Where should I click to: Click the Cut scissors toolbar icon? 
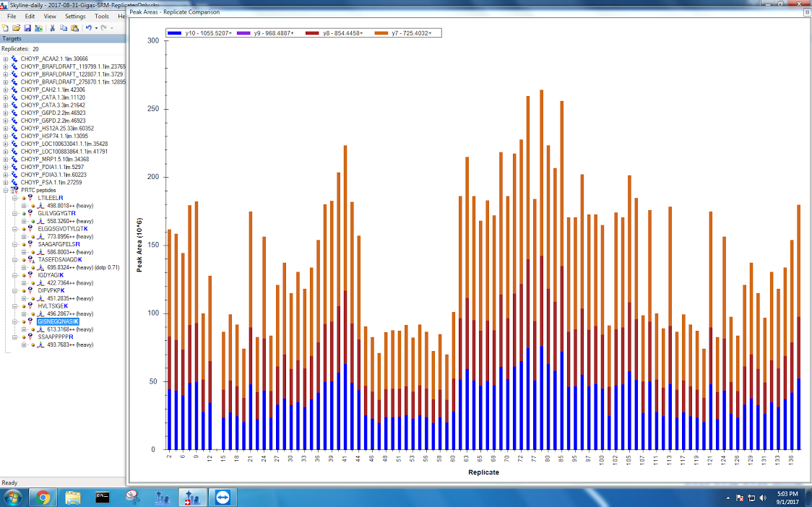52,27
